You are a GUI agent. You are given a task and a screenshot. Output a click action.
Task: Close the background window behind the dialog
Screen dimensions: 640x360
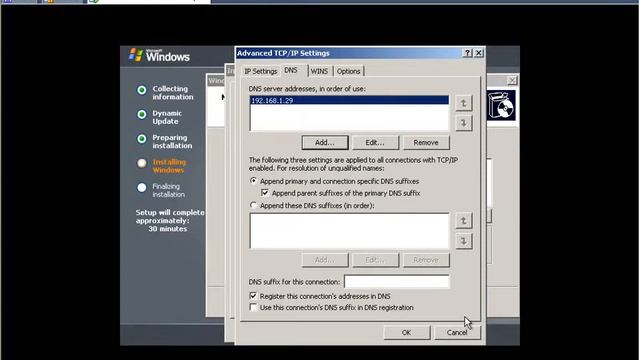tap(512, 80)
